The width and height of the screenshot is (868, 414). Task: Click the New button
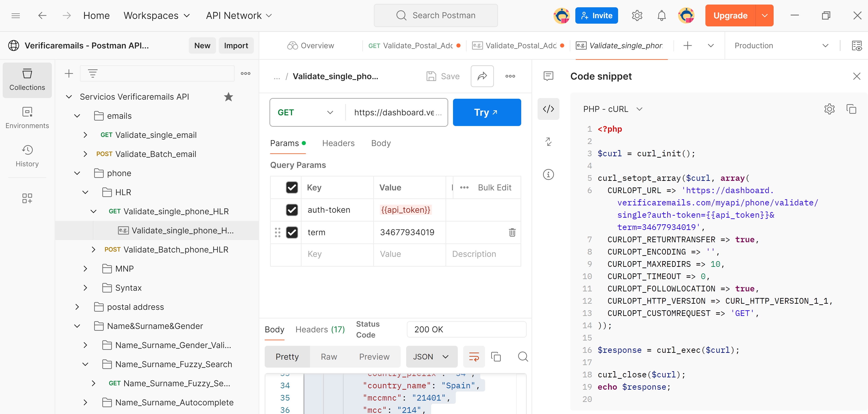tap(202, 45)
